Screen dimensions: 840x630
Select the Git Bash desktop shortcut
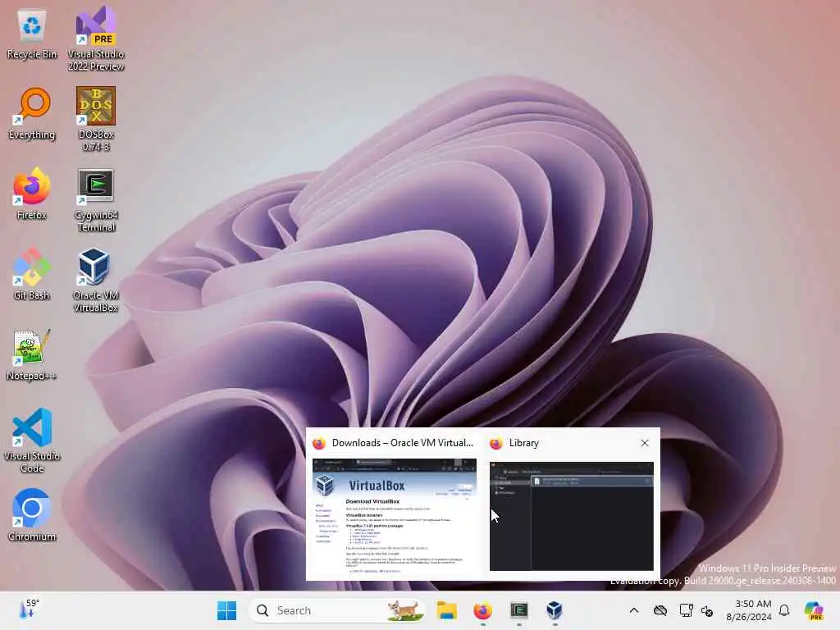(32, 274)
